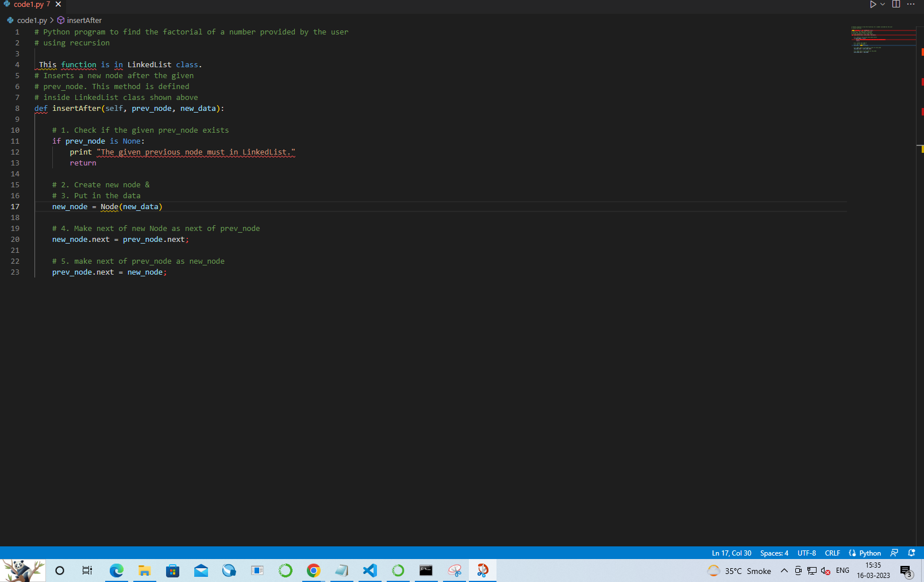The width and height of the screenshot is (924, 582).
Task: Toggle the muted volume speaker icon
Action: 826,571
